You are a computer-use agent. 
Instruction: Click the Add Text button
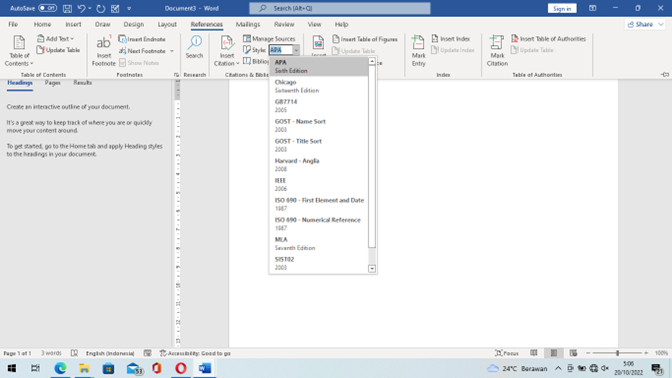point(55,39)
